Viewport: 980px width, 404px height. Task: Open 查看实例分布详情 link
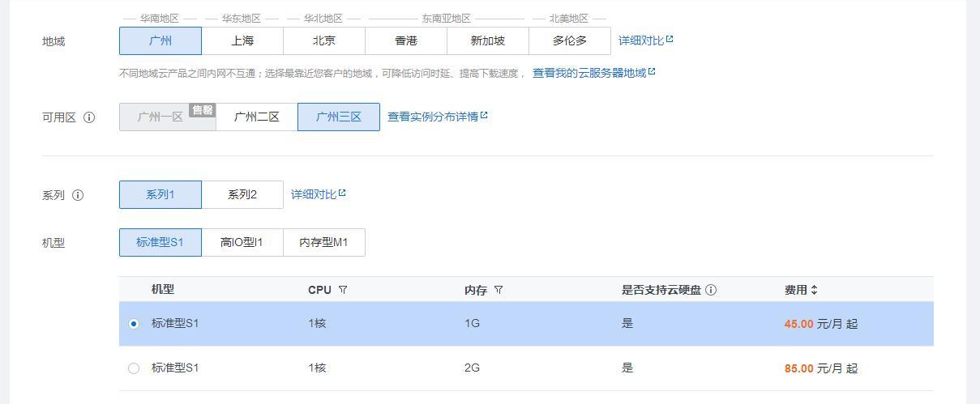tap(438, 117)
